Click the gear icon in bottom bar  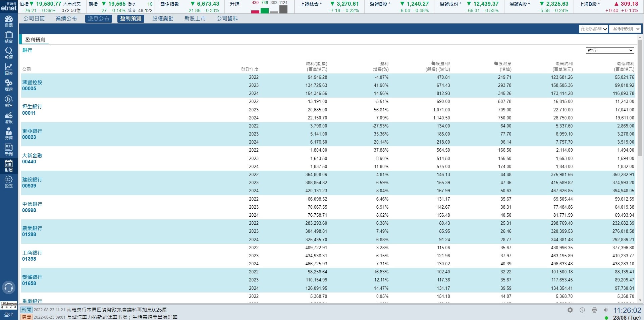[570, 310]
